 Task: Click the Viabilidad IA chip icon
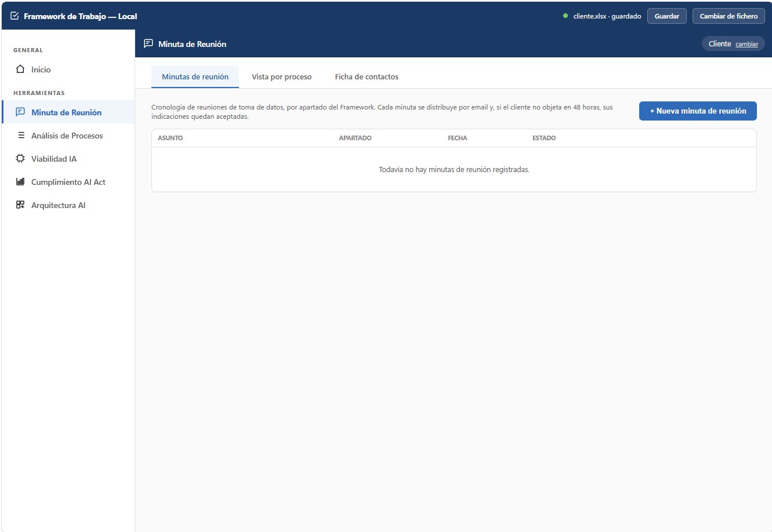pos(20,159)
